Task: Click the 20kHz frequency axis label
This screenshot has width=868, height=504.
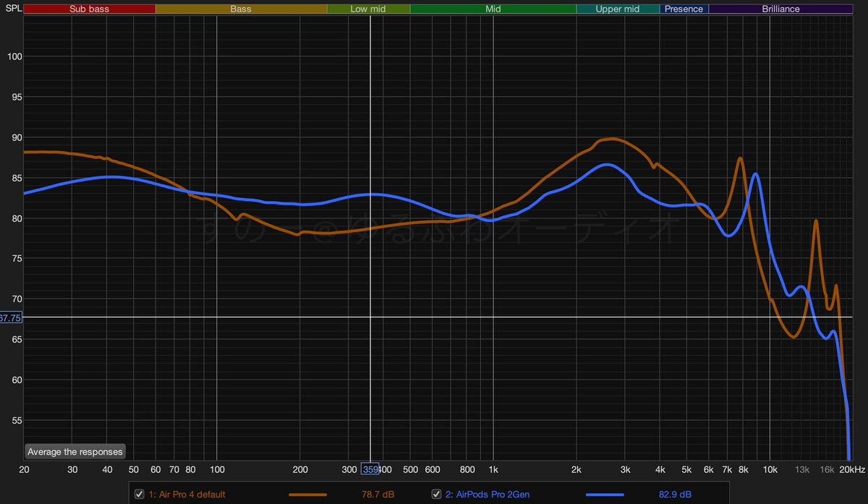Action: (852, 469)
